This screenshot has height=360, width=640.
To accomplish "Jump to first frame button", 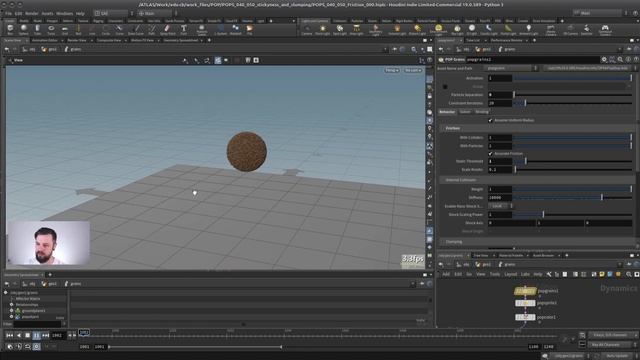I will (9, 335).
